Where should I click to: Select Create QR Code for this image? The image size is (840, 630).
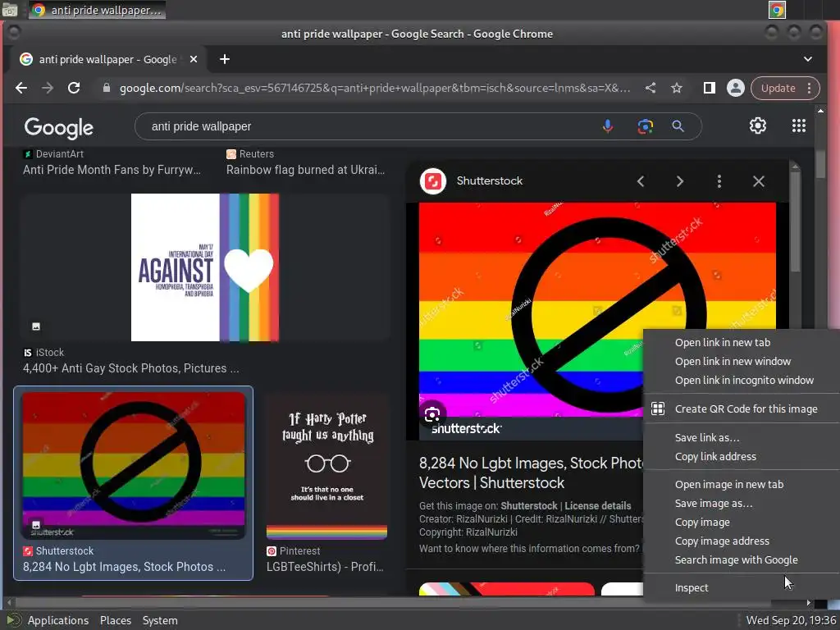tap(746, 409)
